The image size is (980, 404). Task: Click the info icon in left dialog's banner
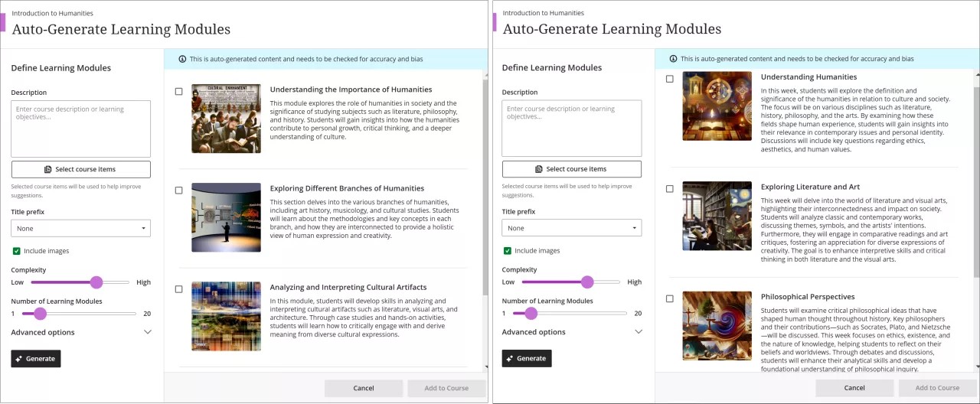(182, 59)
